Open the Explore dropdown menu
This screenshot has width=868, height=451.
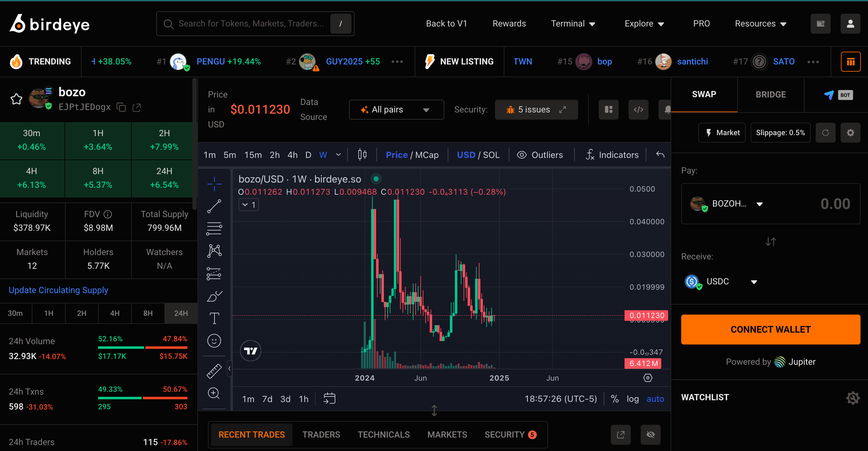coord(644,24)
